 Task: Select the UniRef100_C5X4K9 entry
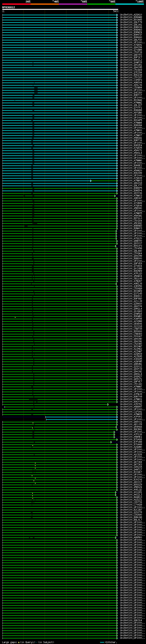131,70
